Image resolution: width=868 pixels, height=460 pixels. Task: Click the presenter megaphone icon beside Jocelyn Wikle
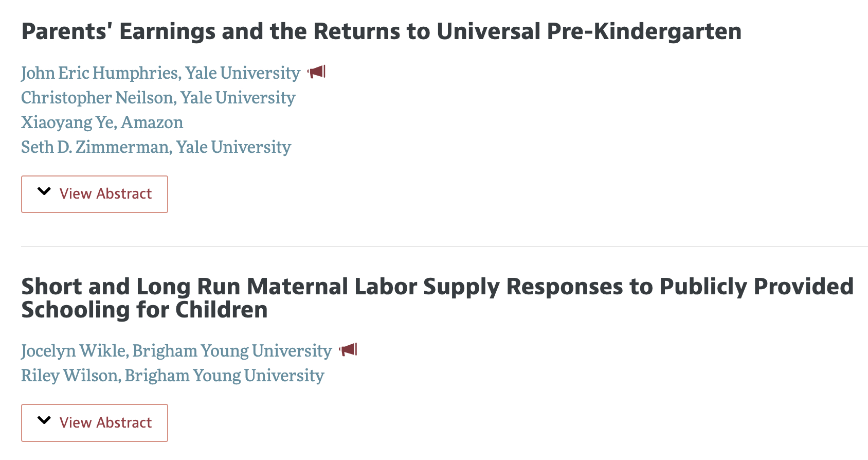coord(348,350)
